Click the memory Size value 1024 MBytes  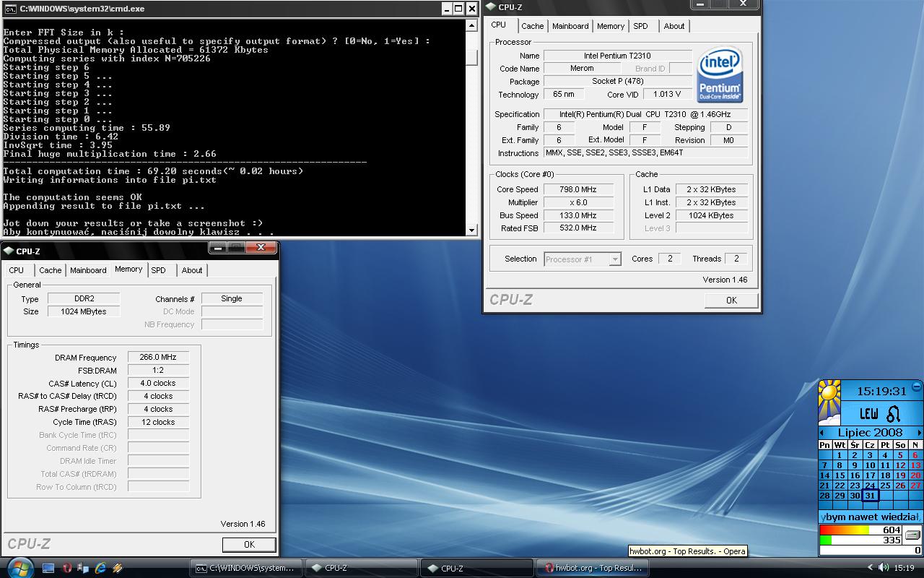pos(84,311)
